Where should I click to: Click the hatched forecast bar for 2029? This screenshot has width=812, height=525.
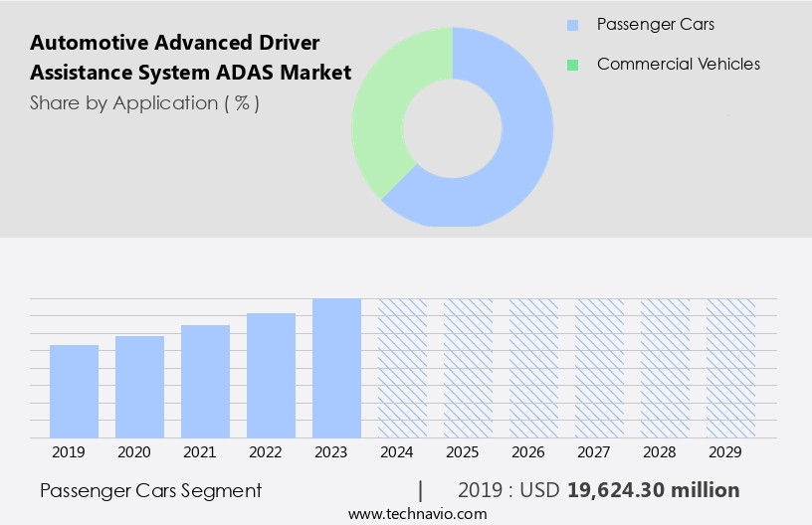tap(730, 368)
